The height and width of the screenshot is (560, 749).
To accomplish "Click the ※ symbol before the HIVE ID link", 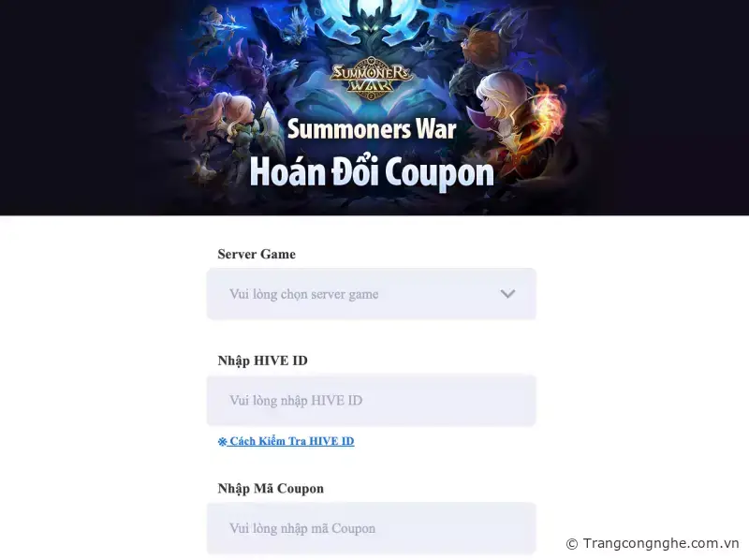I will [x=222, y=441].
